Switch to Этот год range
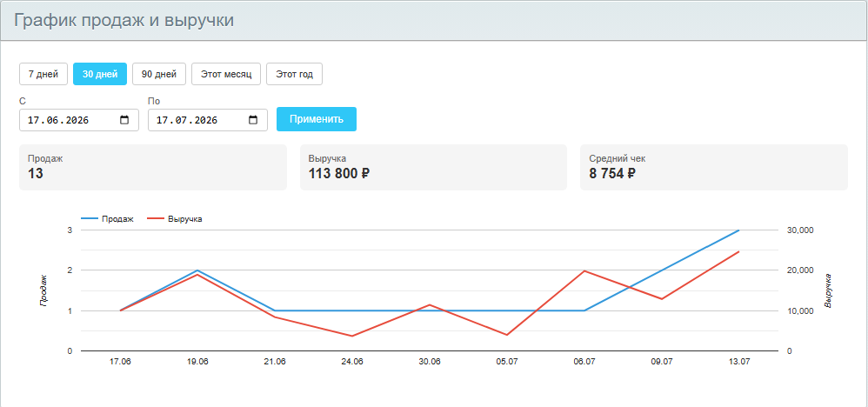The width and height of the screenshot is (868, 407). click(295, 74)
